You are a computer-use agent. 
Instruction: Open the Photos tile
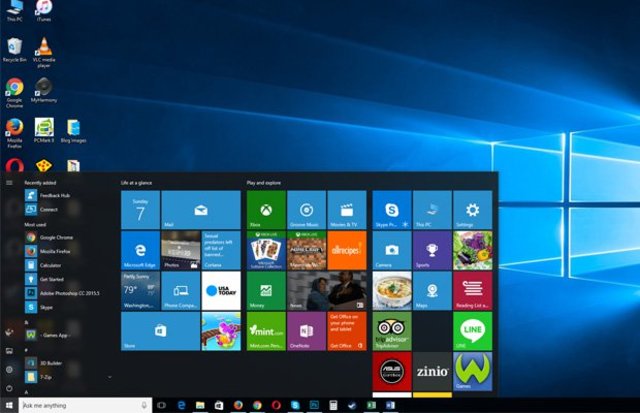[x=181, y=250]
